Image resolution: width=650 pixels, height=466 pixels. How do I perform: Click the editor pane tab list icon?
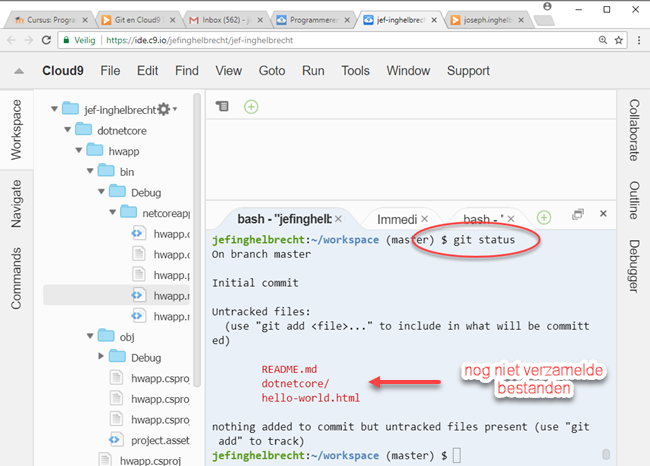pos(222,107)
